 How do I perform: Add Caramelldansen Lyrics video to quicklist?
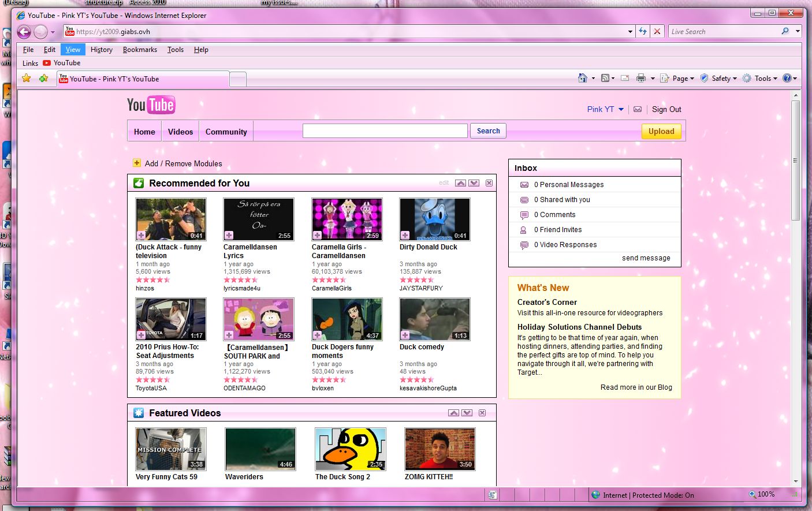(x=229, y=236)
